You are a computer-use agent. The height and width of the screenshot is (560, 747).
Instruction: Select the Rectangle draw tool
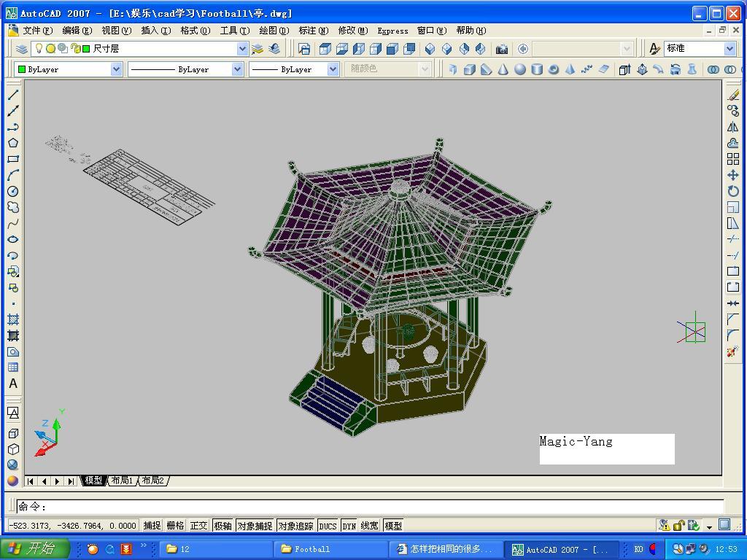point(13,159)
